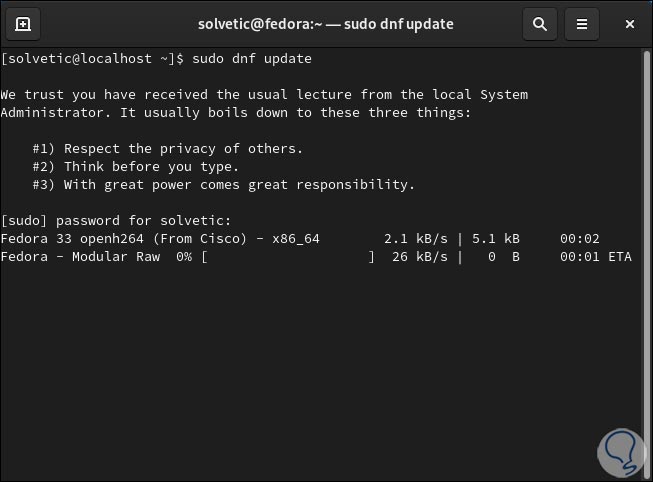The width and height of the screenshot is (653, 482).
Task: Click the Fedora Modular Raw progress bar
Action: [287, 257]
